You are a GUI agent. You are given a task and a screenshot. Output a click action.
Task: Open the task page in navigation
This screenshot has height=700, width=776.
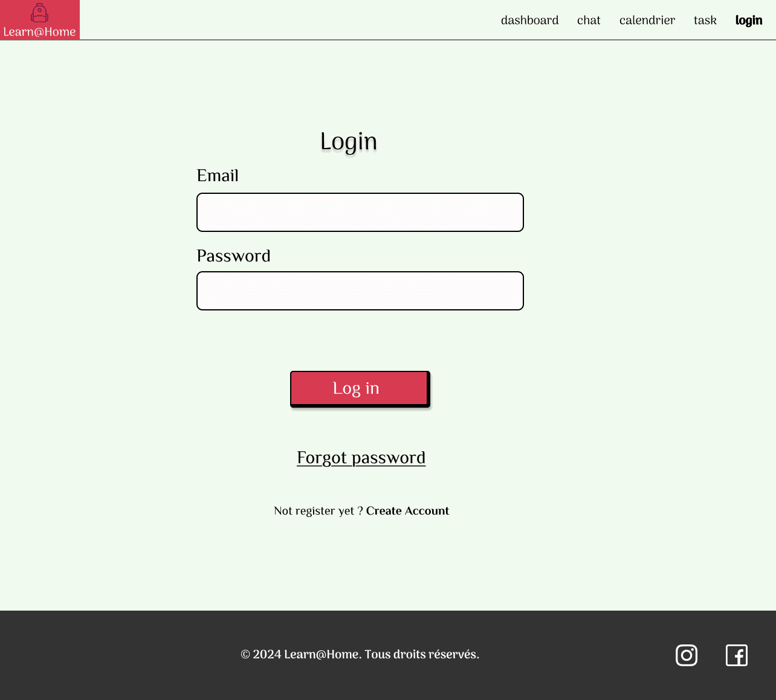[x=705, y=21]
